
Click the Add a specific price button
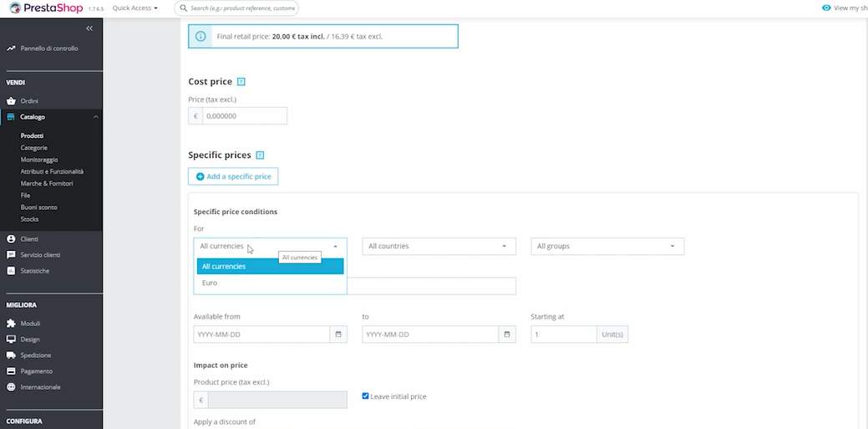[233, 176]
